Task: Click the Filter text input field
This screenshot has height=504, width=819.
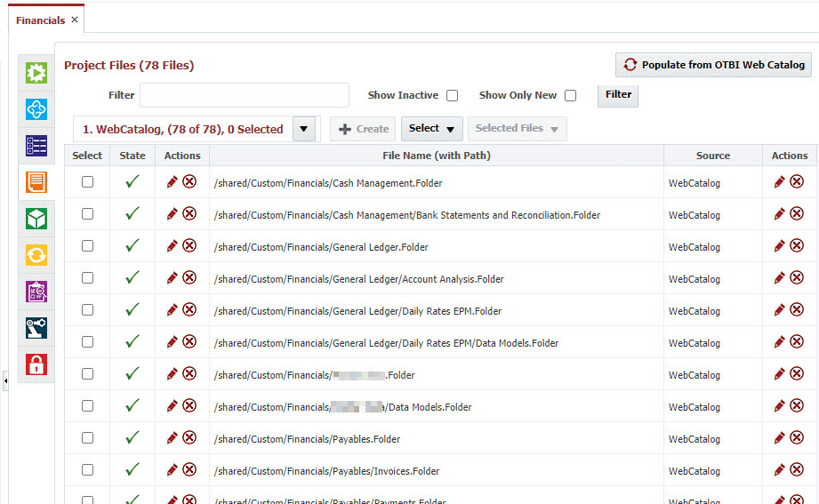Action: pos(245,95)
